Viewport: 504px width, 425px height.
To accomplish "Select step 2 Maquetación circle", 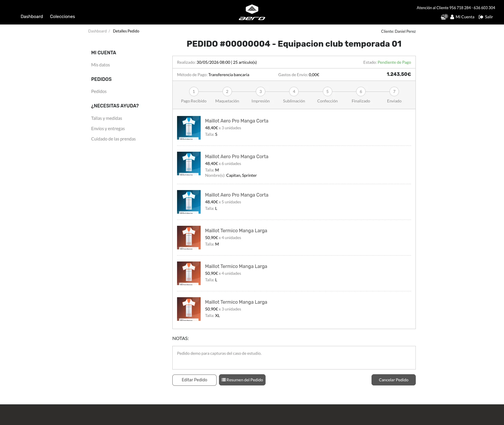I will coord(227,91).
